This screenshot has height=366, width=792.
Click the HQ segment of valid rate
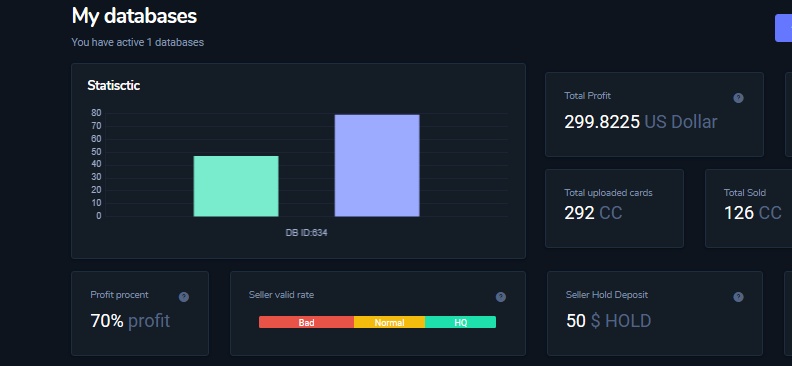pos(461,322)
